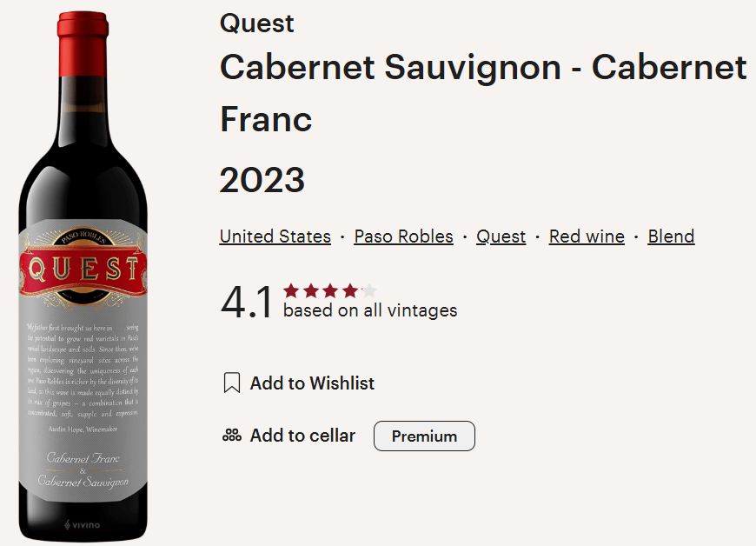Select the 2023 vintage heading
This screenshot has width=756, height=546.
point(262,180)
